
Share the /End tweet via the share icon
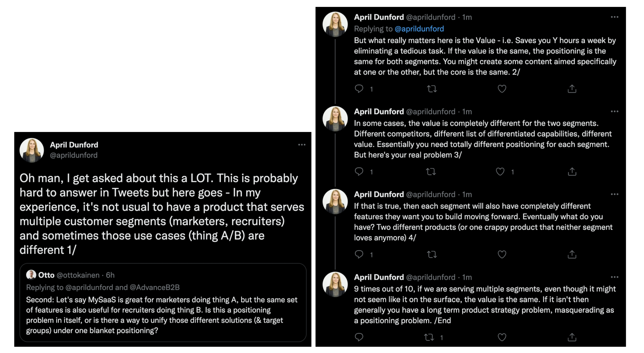(x=572, y=338)
